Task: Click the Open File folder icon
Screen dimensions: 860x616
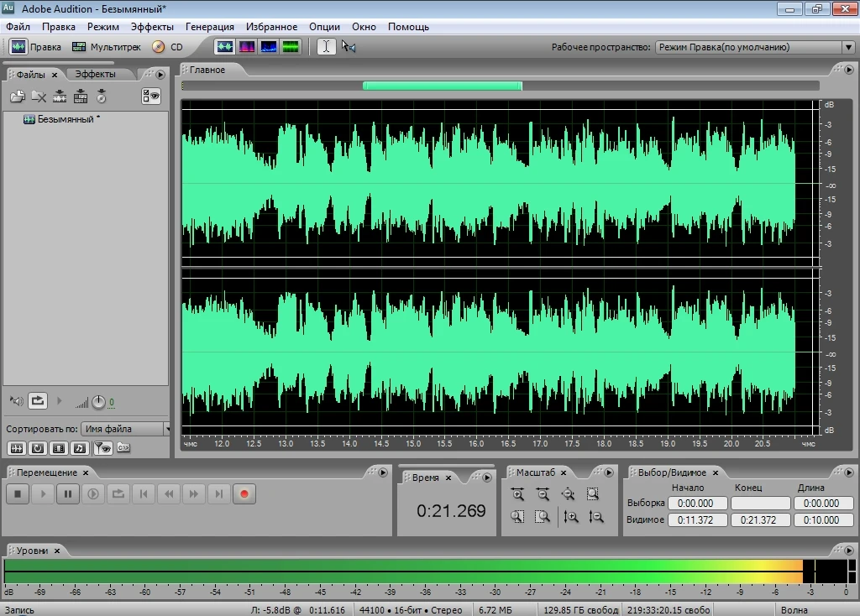Action: click(17, 97)
